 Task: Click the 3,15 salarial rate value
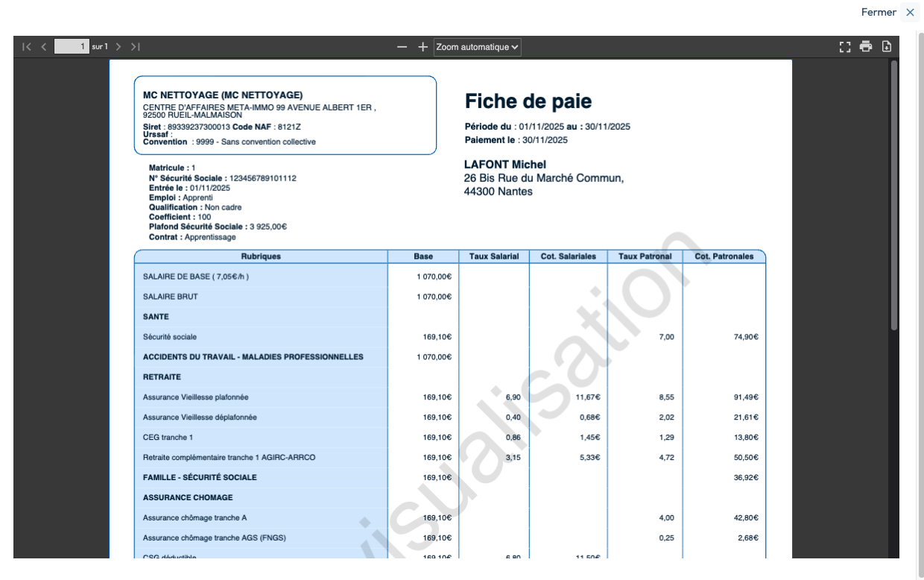[x=513, y=458]
